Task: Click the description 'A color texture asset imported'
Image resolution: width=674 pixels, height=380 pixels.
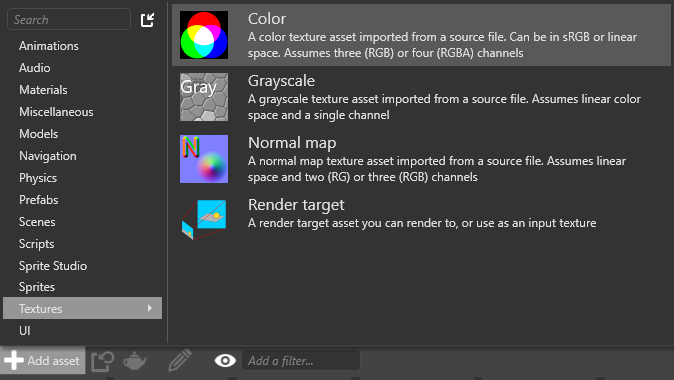Action: [442, 45]
